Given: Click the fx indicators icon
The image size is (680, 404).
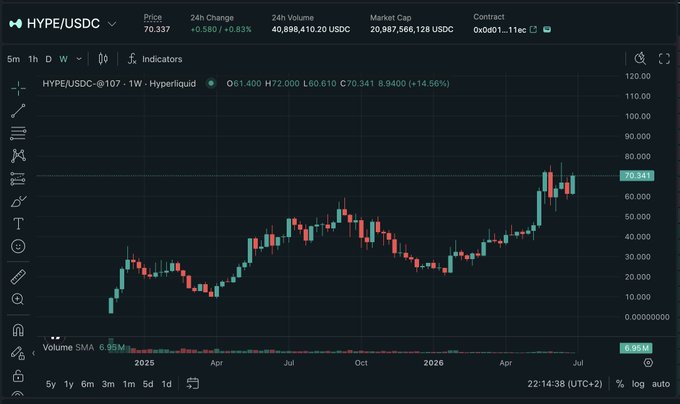Looking at the screenshot, I should (x=132, y=59).
